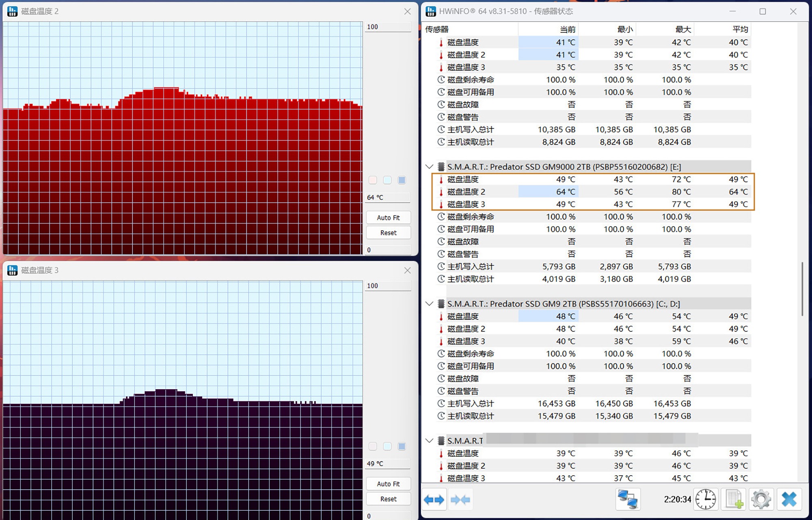The image size is (812, 520).
Task: Click the 当前 column header
Action: [x=567, y=29]
